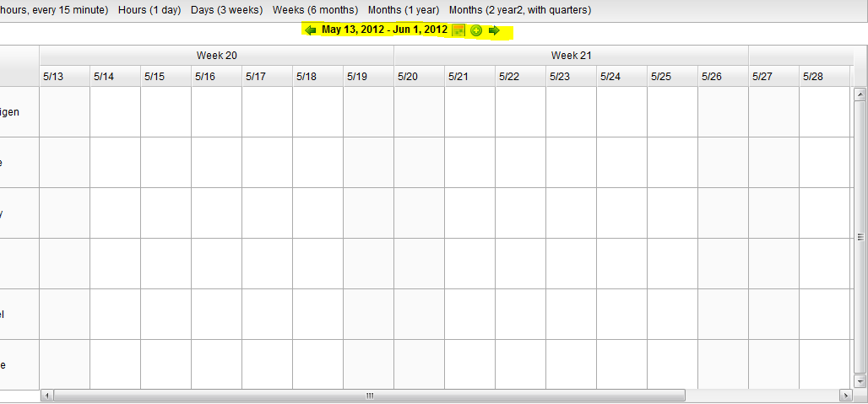This screenshot has width=868, height=404.
Task: Choose Months (2 years, with quarters) view
Action: (x=519, y=10)
